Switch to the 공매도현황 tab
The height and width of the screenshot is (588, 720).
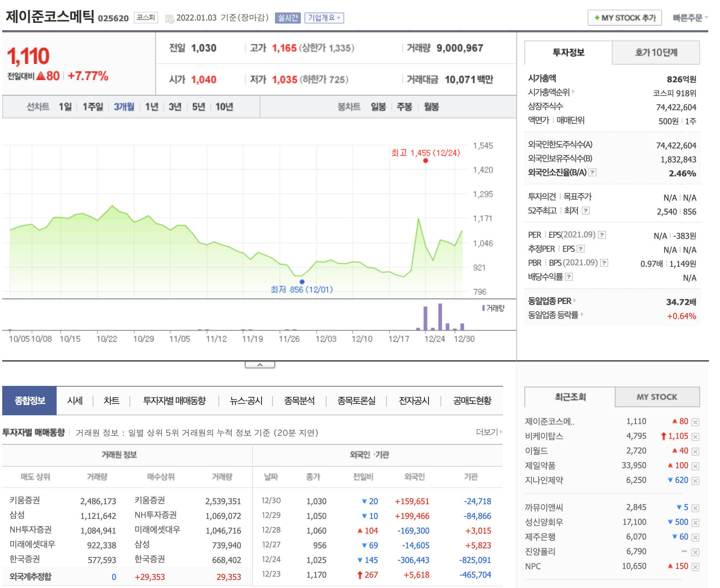tap(472, 401)
